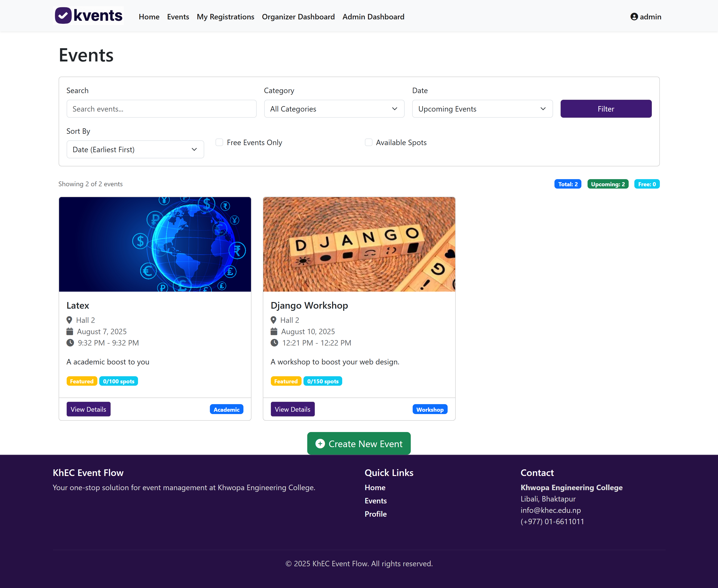This screenshot has width=718, height=588.
Task: Click the admin user avatar icon
Action: coord(634,17)
